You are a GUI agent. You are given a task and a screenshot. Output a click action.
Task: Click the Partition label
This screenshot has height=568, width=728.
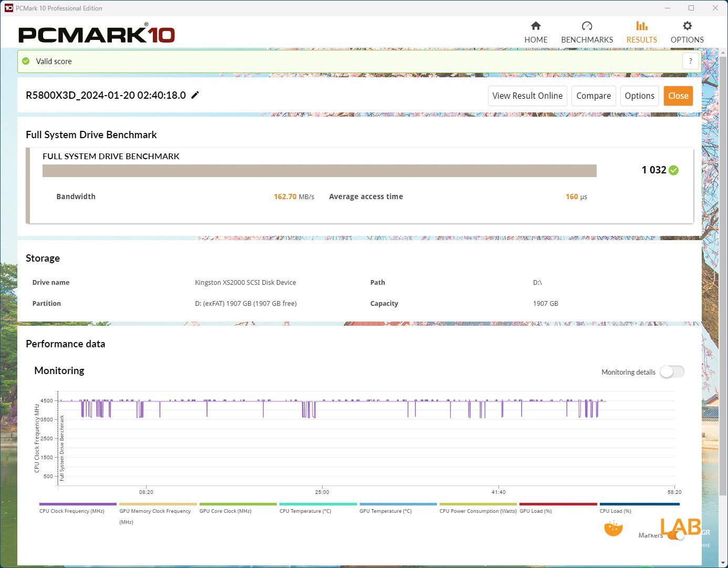click(47, 303)
